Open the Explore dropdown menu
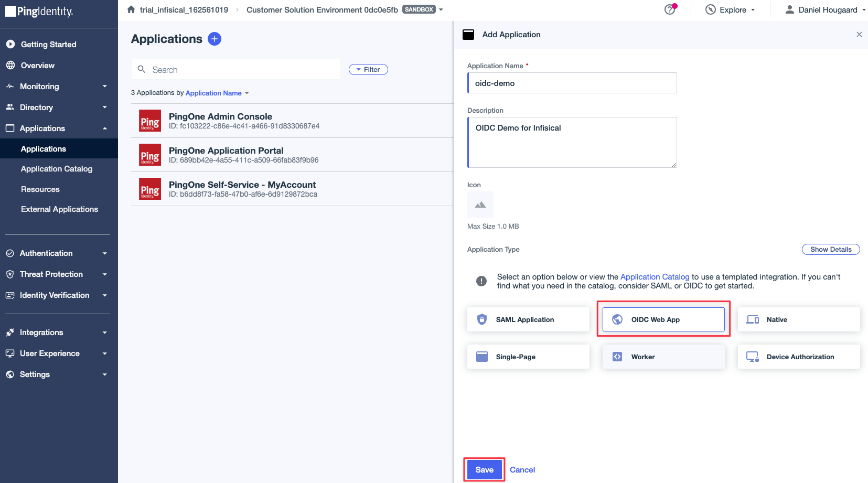This screenshot has height=483, width=868. [731, 9]
